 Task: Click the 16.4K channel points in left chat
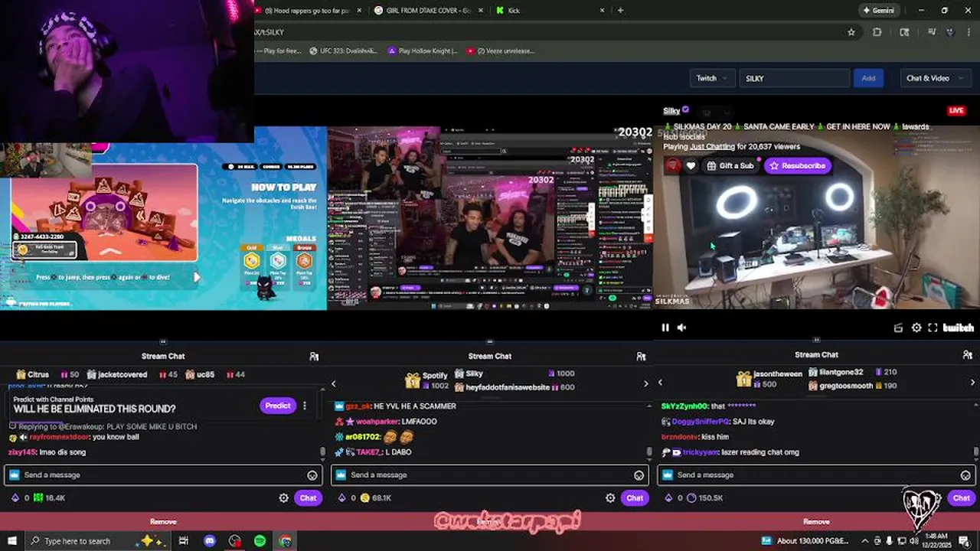pyautogui.click(x=50, y=498)
